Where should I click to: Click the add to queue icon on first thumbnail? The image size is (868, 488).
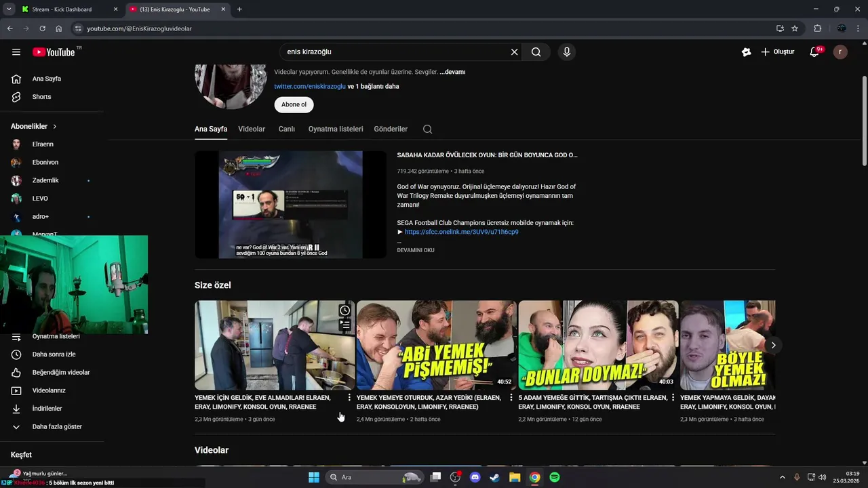345,325
